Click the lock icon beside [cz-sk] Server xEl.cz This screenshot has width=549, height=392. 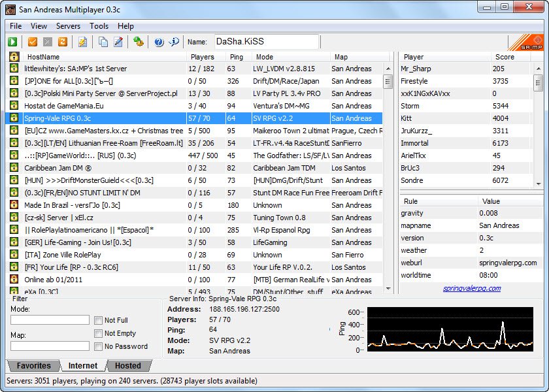click(14, 218)
